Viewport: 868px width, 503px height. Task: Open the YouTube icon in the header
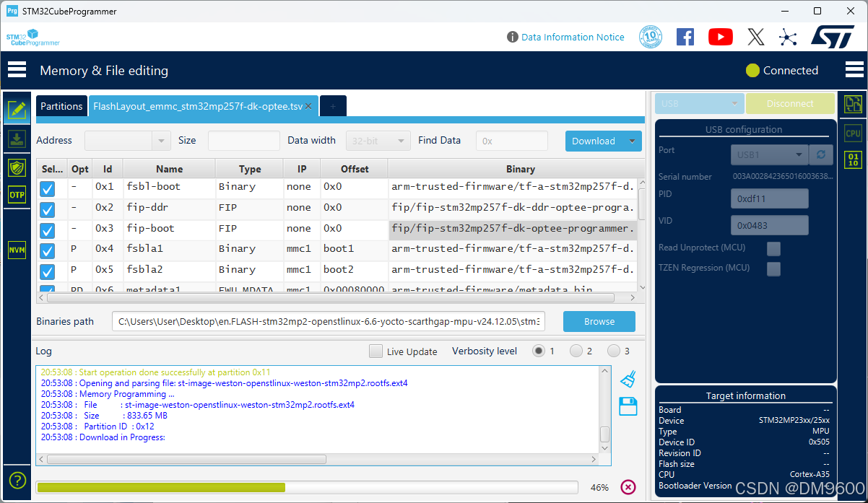(x=721, y=37)
